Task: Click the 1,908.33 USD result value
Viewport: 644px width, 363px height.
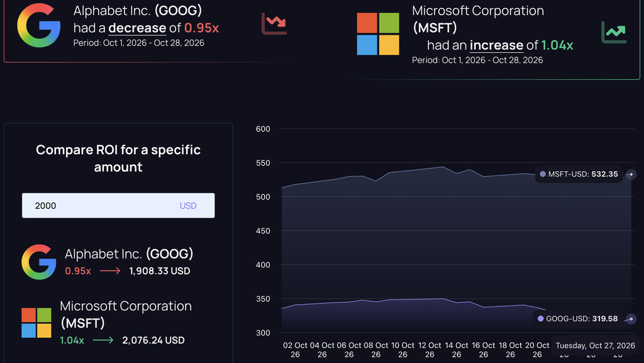Action: click(160, 271)
